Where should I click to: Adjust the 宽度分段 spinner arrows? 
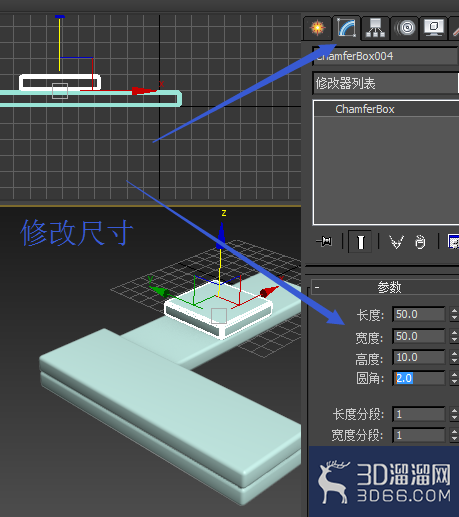(x=454, y=435)
